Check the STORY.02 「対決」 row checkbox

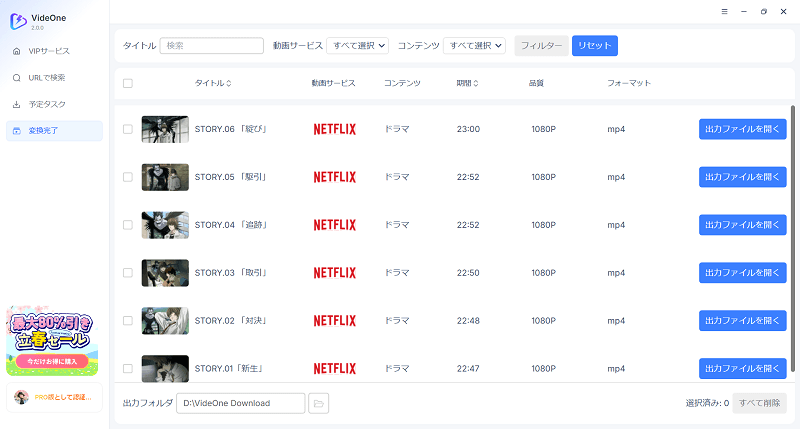[128, 321]
